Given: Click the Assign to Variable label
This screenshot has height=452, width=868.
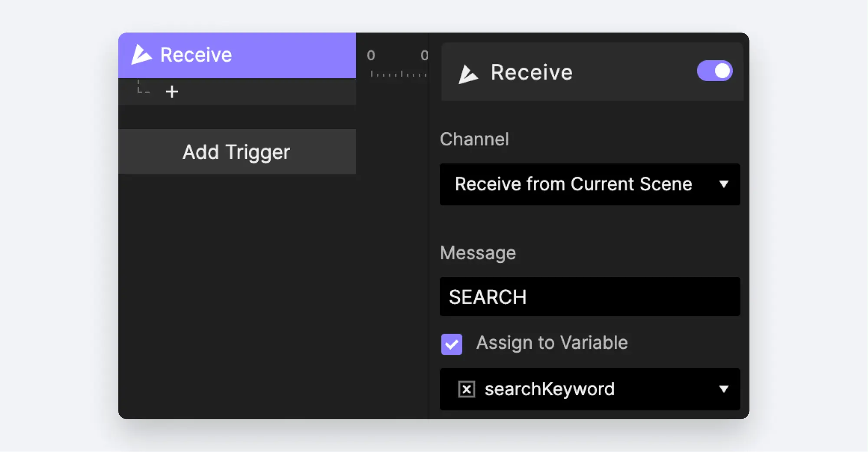Looking at the screenshot, I should point(552,343).
